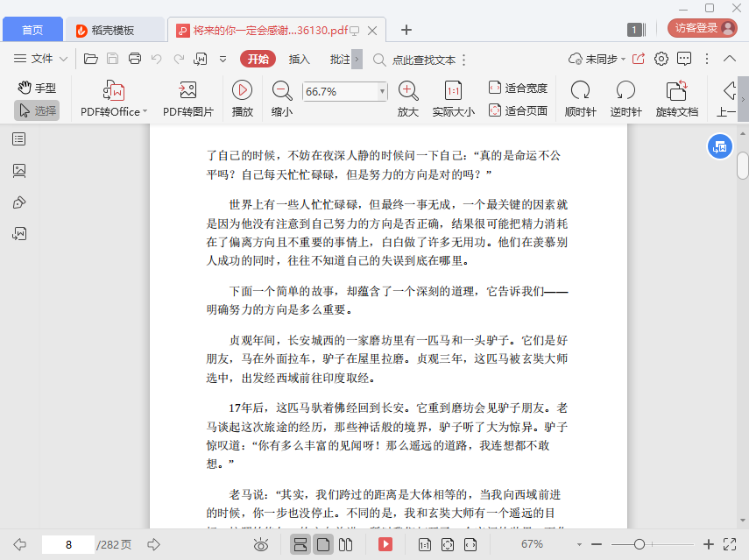Switch to the 插入 ribbon tab
Screen dimensions: 749x560
300,60
